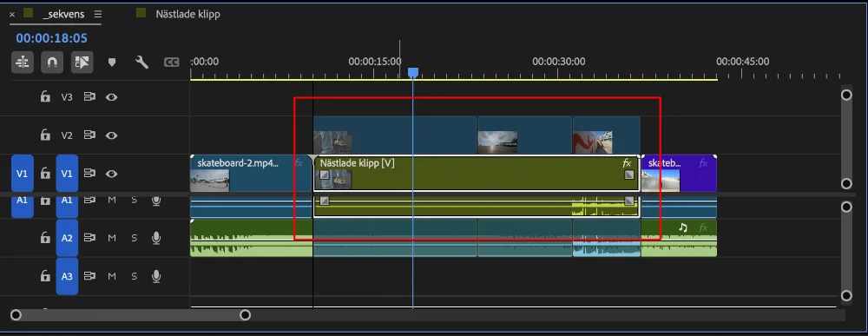Image resolution: width=868 pixels, height=336 pixels.
Task: Click the blue playhead marker on ruler
Action: coord(413,73)
